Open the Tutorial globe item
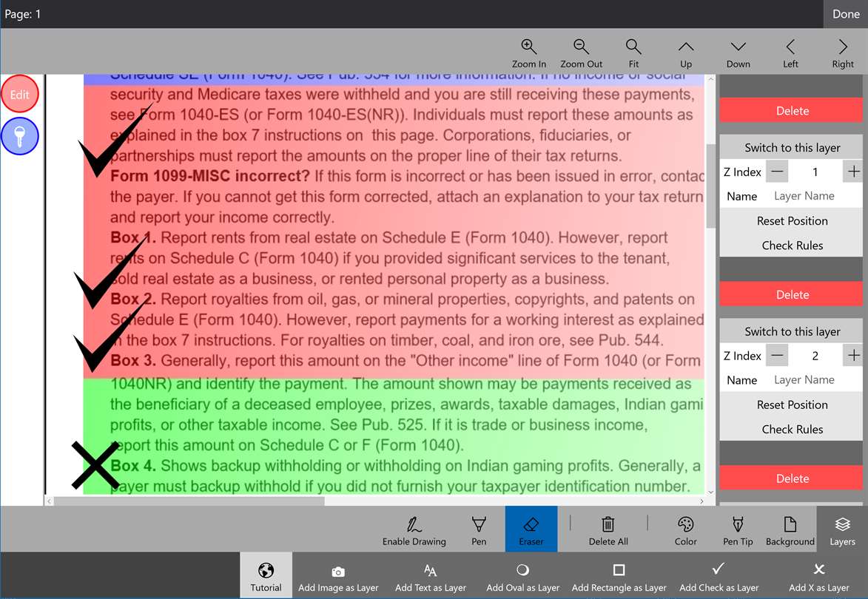This screenshot has height=599, width=868. [266, 575]
